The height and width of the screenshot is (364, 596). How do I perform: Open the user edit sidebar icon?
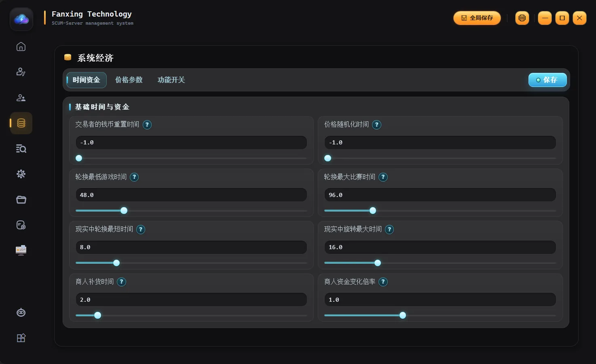(x=21, y=72)
